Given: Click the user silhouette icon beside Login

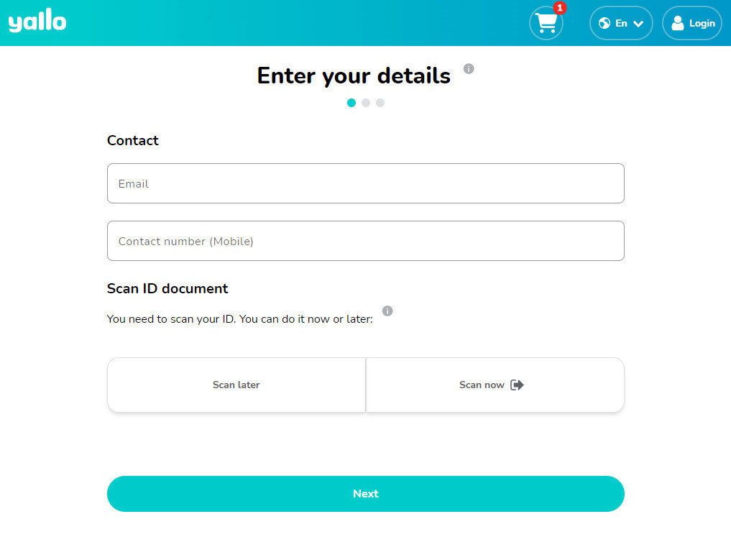Looking at the screenshot, I should (x=677, y=23).
